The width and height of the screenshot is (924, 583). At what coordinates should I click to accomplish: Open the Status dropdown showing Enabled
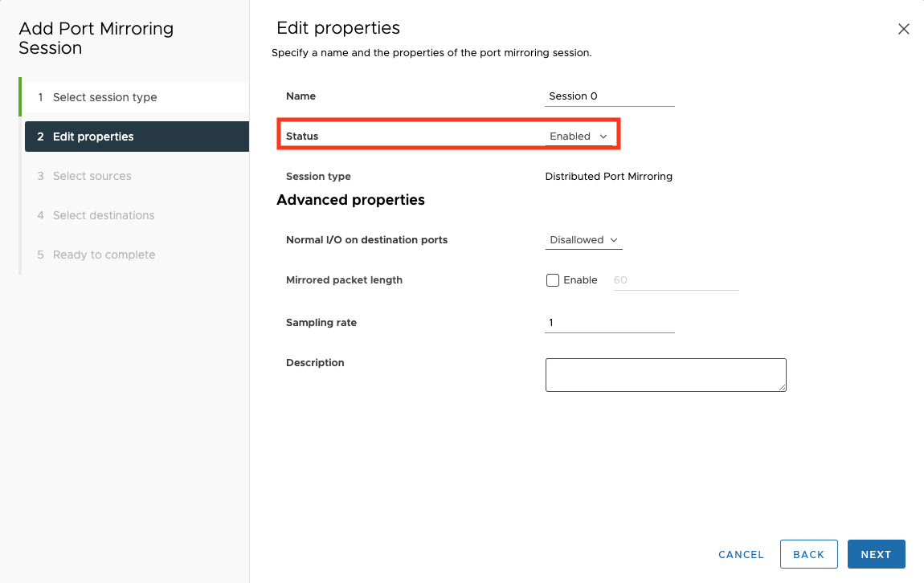(x=579, y=137)
